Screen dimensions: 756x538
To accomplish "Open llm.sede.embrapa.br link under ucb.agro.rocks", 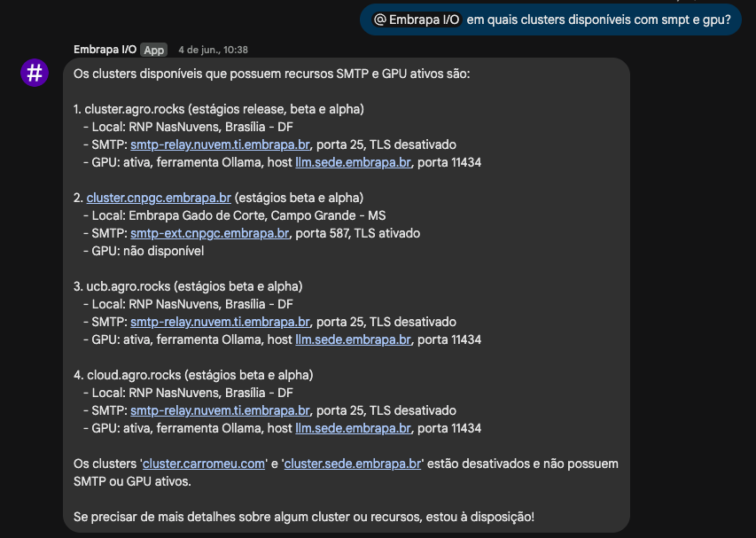I will 354,339.
